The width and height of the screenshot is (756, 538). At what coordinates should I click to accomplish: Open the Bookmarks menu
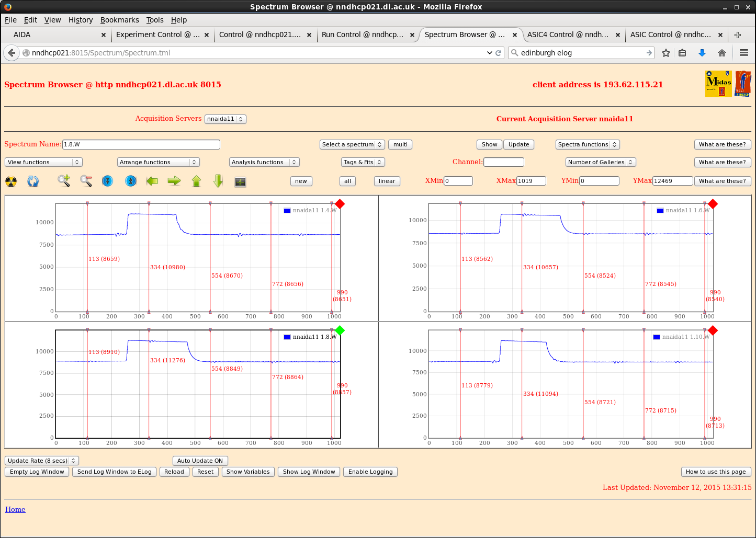(120, 20)
